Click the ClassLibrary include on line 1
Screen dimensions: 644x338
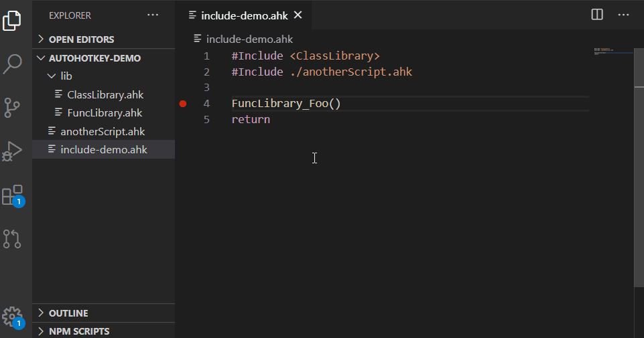[334, 56]
